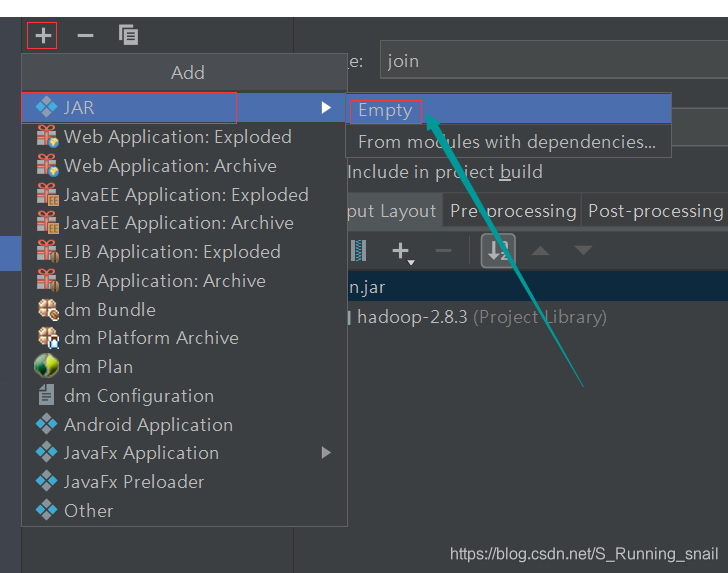728x573 pixels.
Task: Click the create archive icon in layout toolbar
Action: 358,251
